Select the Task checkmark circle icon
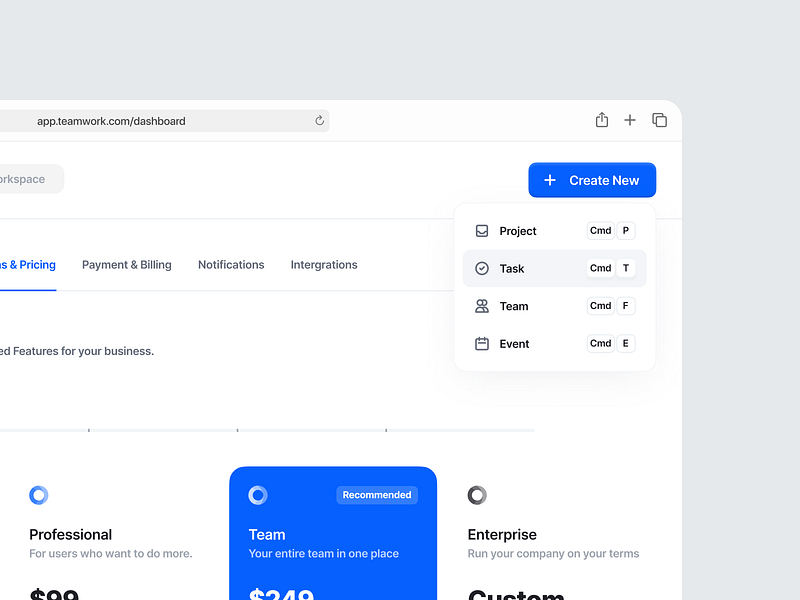Screen dimensions: 800x600 [x=482, y=268]
